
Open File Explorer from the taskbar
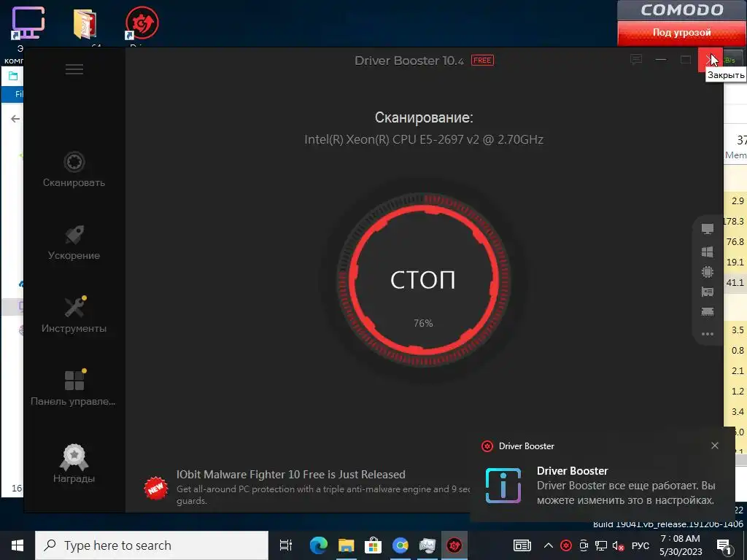(x=347, y=545)
